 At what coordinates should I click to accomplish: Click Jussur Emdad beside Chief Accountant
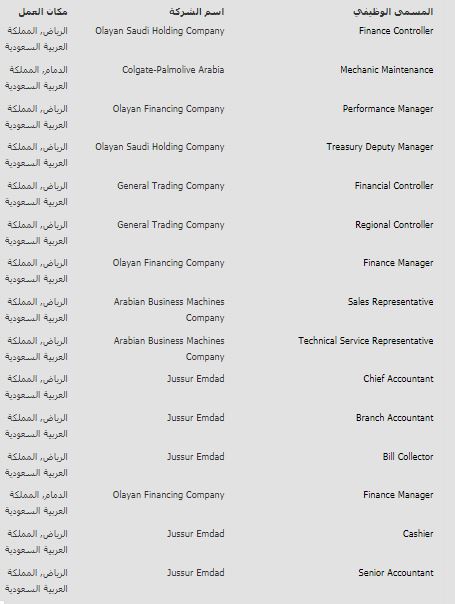[x=196, y=379]
